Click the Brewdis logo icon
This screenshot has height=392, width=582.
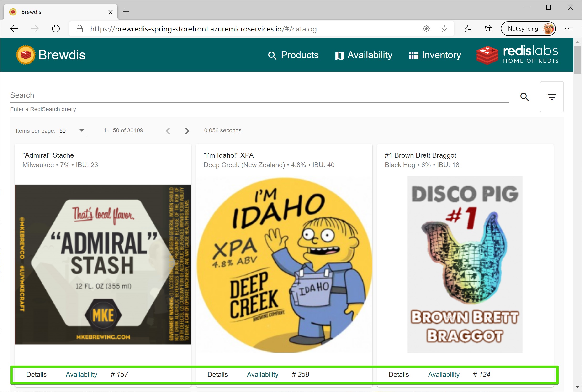[26, 55]
